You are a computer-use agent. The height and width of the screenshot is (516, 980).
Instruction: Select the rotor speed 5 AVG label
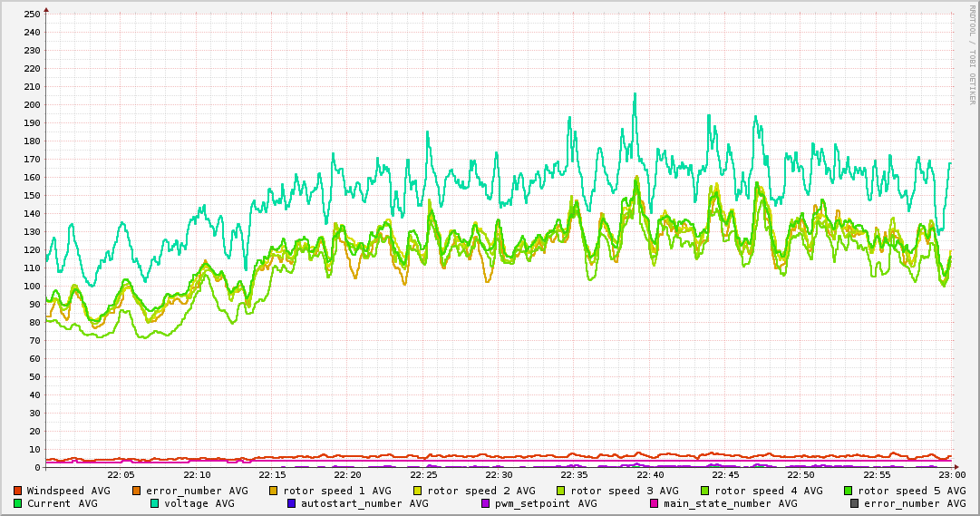[x=912, y=491]
